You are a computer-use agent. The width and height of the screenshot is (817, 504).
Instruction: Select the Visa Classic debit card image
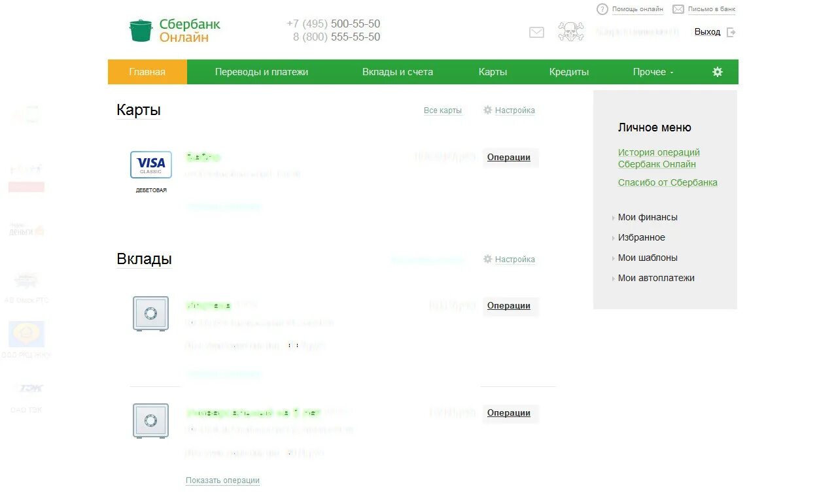(151, 165)
